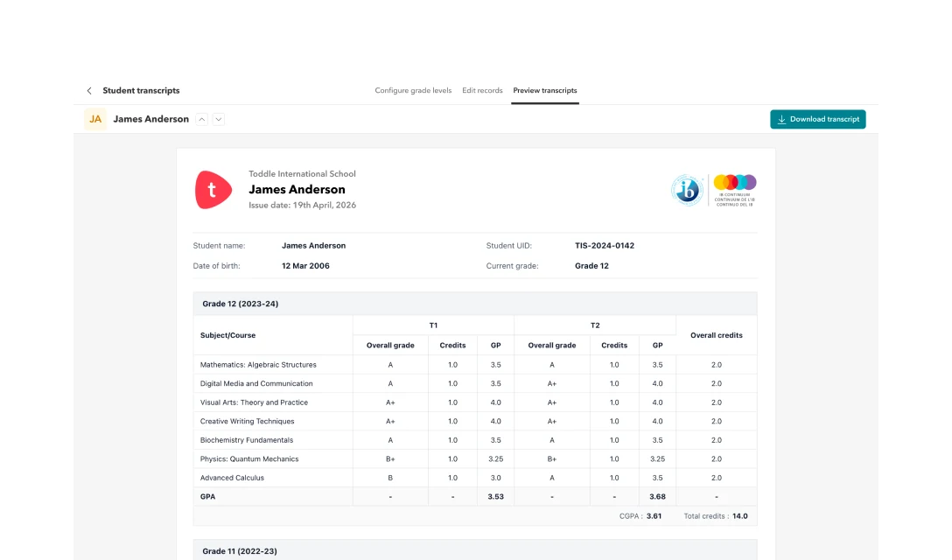This screenshot has height=560, width=952.
Task: Click the issue date 19th April, 2026
Action: tap(303, 206)
